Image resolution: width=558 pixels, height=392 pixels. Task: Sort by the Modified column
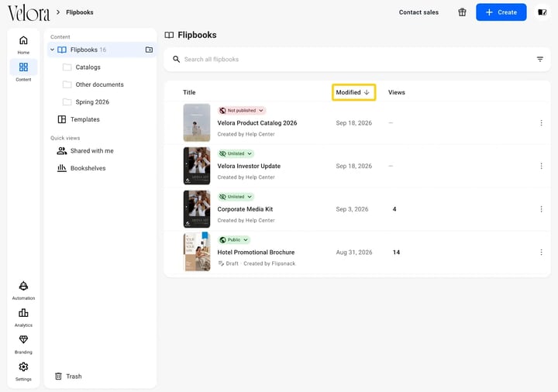[353, 92]
